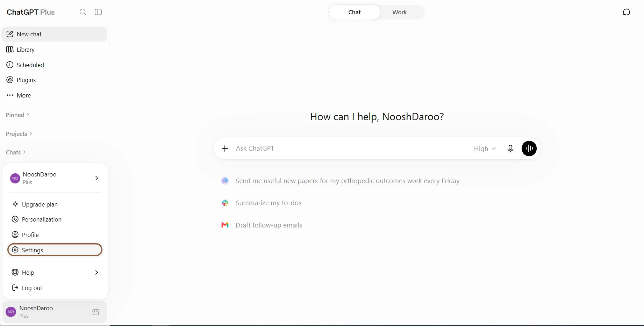The width and height of the screenshot is (644, 326).
Task: Expand the Pinned section
Action: pos(18,115)
